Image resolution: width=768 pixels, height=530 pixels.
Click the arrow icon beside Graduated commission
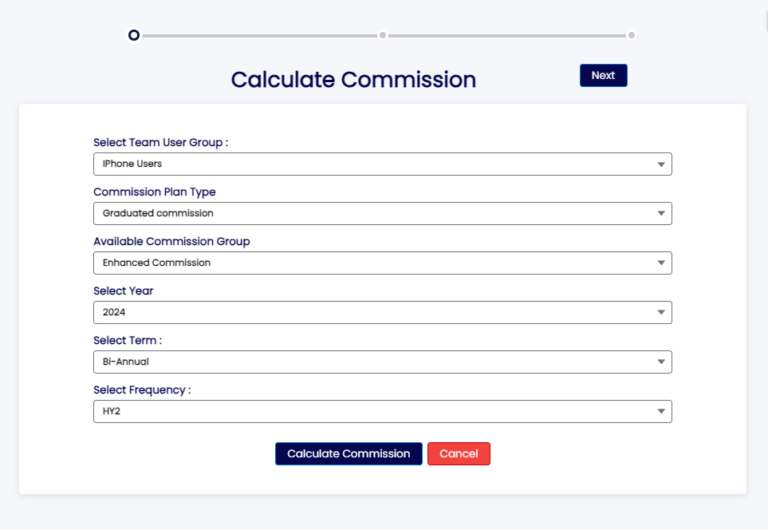(661, 213)
